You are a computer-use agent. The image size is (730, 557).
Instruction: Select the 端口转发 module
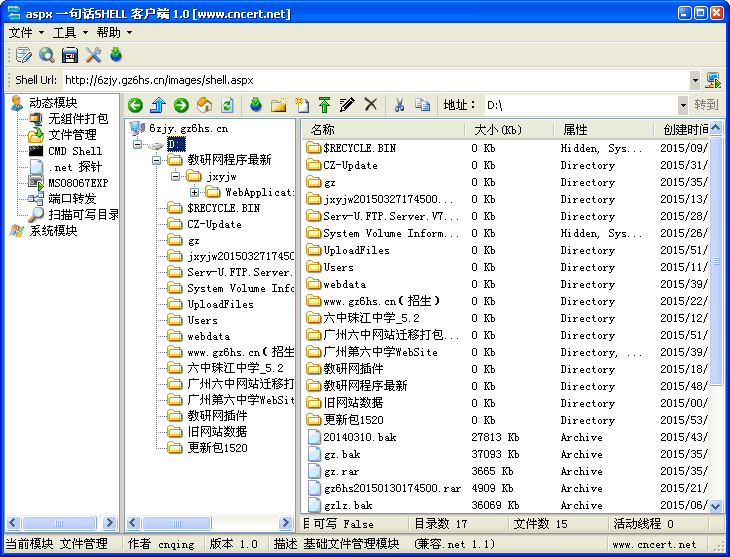click(x=71, y=199)
